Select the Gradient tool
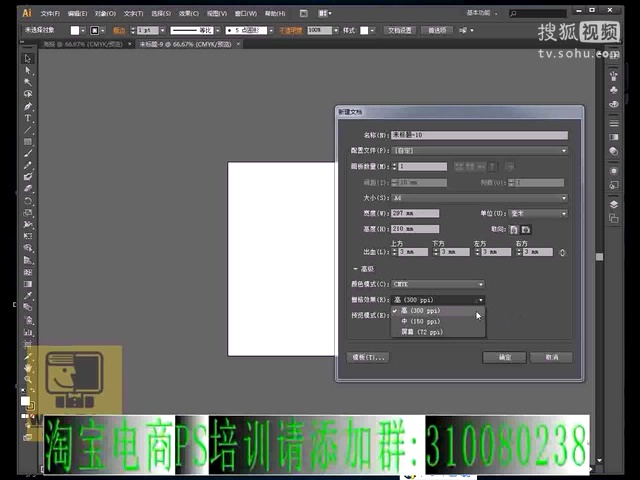640x480 pixels. click(28, 284)
